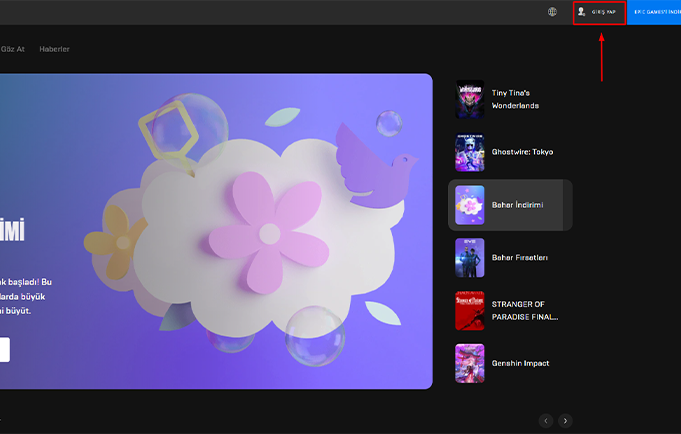The image size is (681, 434).
Task: Go to previous slide with left arrow
Action: [x=546, y=421]
